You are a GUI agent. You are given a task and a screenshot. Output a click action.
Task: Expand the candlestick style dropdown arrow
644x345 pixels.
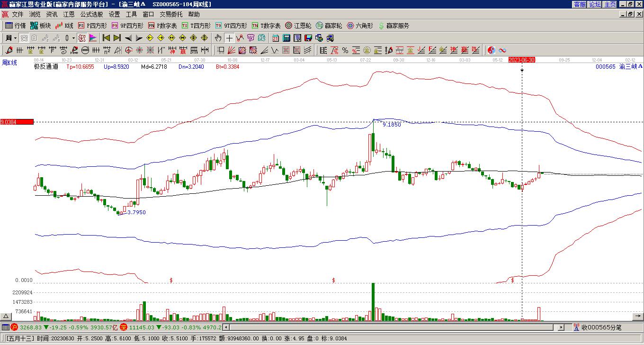[x=73, y=38]
